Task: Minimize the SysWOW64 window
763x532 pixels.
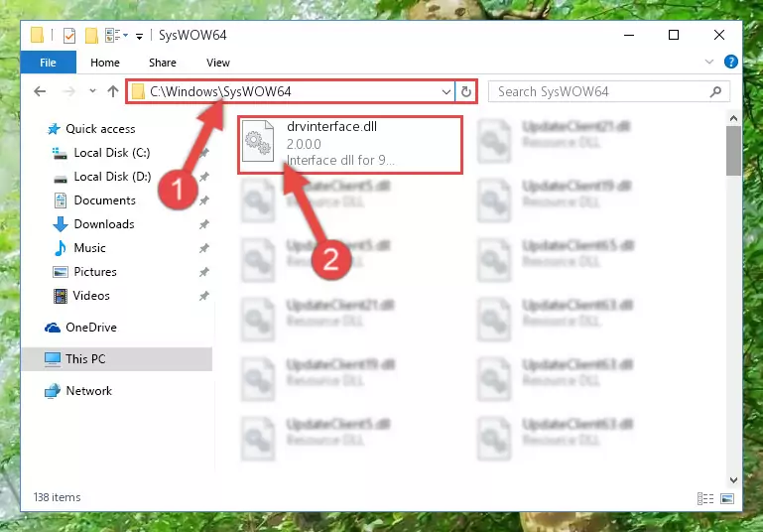Action: point(629,35)
